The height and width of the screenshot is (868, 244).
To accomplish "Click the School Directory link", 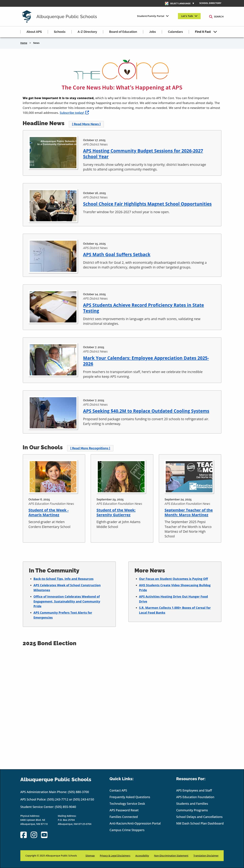I will tap(210, 3).
